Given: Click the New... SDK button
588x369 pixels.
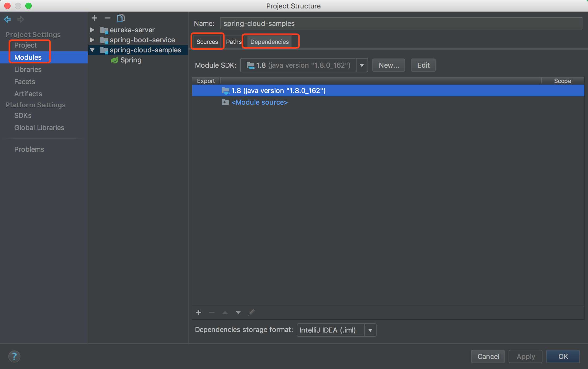Looking at the screenshot, I should pos(389,65).
